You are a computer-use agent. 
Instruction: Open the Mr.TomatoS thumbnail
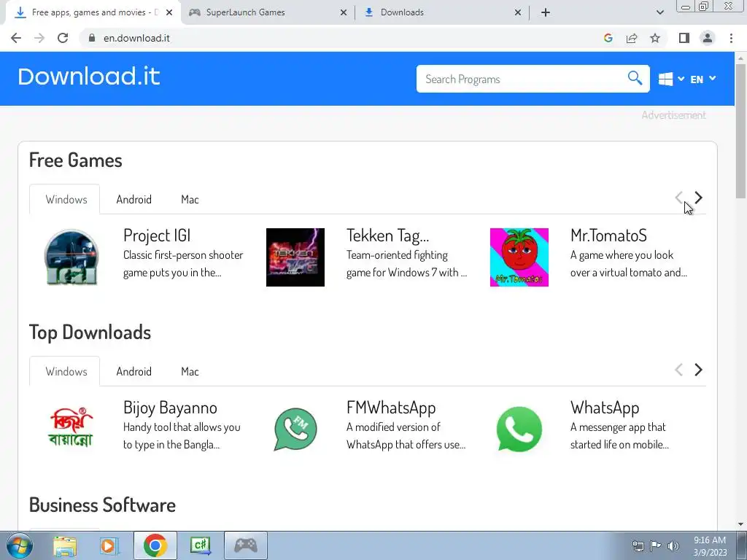(519, 257)
